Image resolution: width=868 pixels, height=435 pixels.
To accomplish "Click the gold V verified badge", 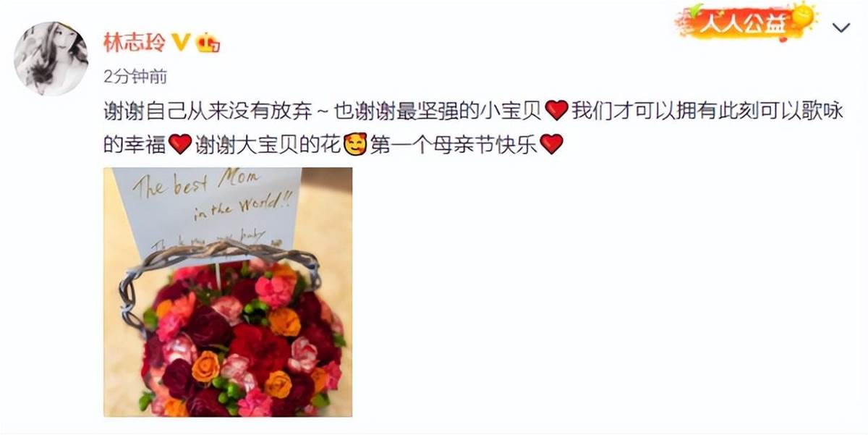I will 182,43.
